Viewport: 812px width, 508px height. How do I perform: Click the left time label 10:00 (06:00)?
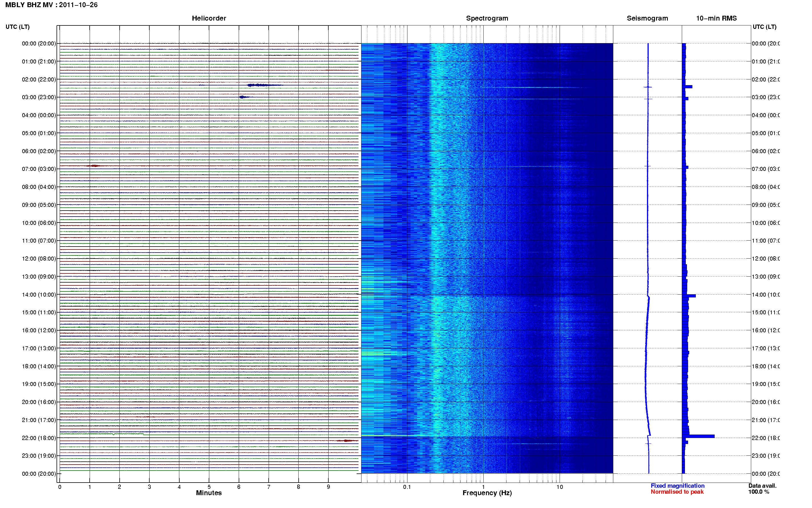pos(39,223)
